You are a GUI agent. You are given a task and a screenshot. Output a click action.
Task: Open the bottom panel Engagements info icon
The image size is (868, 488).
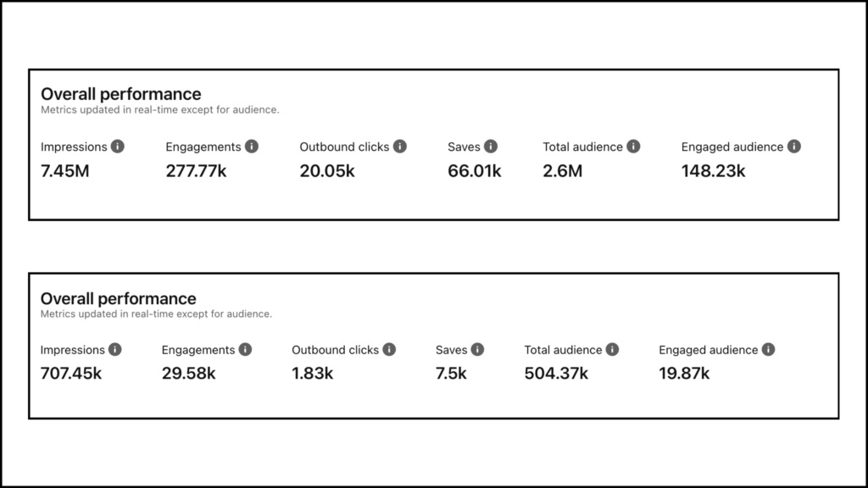[x=245, y=349]
